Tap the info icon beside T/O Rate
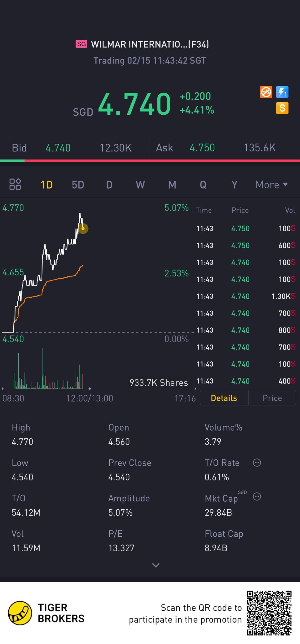This screenshot has width=300, height=644. tap(257, 463)
